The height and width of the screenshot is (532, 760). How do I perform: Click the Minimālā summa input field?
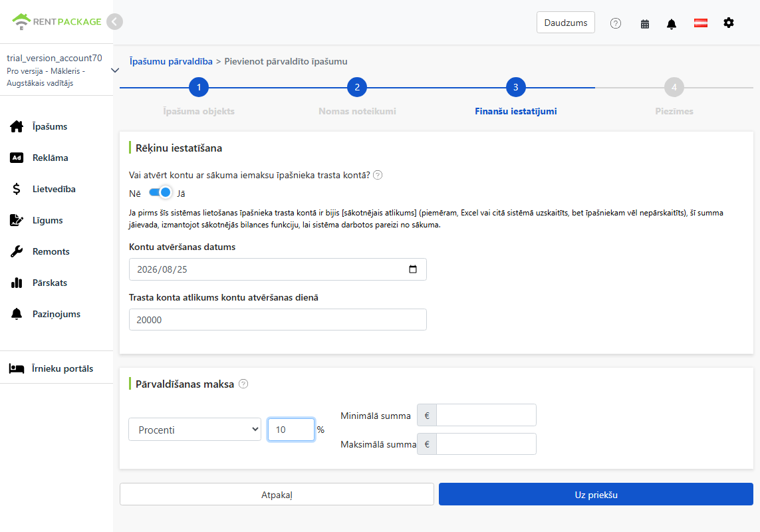[x=486, y=415]
